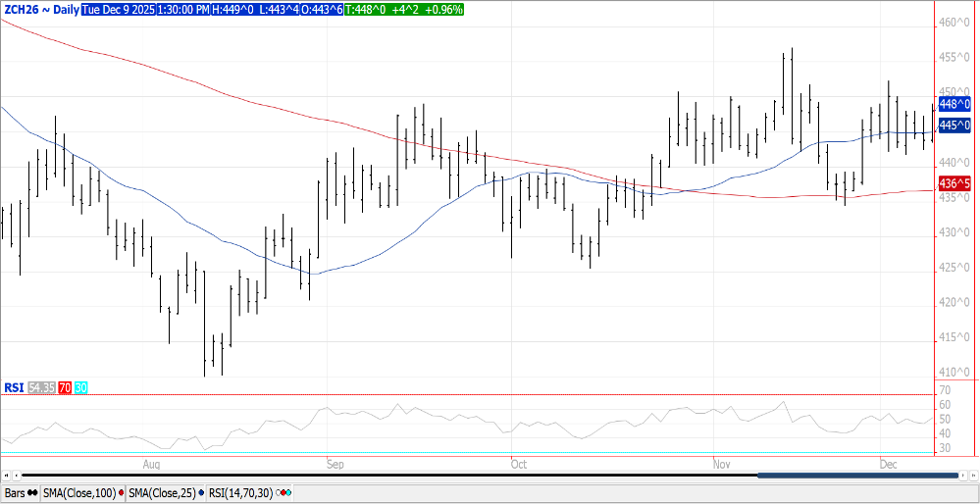
Task: Click the blue dot beside SMA(Close,25)
Action: 201,492
